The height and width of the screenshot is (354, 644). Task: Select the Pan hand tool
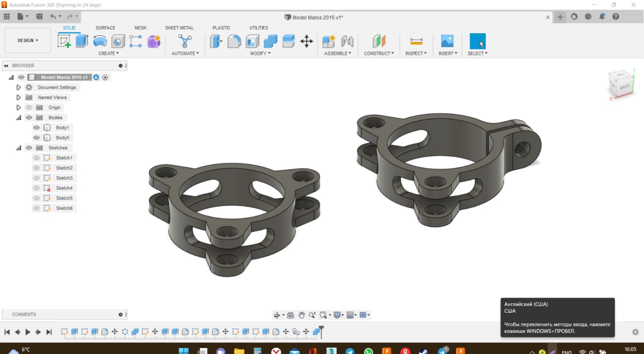pos(301,315)
